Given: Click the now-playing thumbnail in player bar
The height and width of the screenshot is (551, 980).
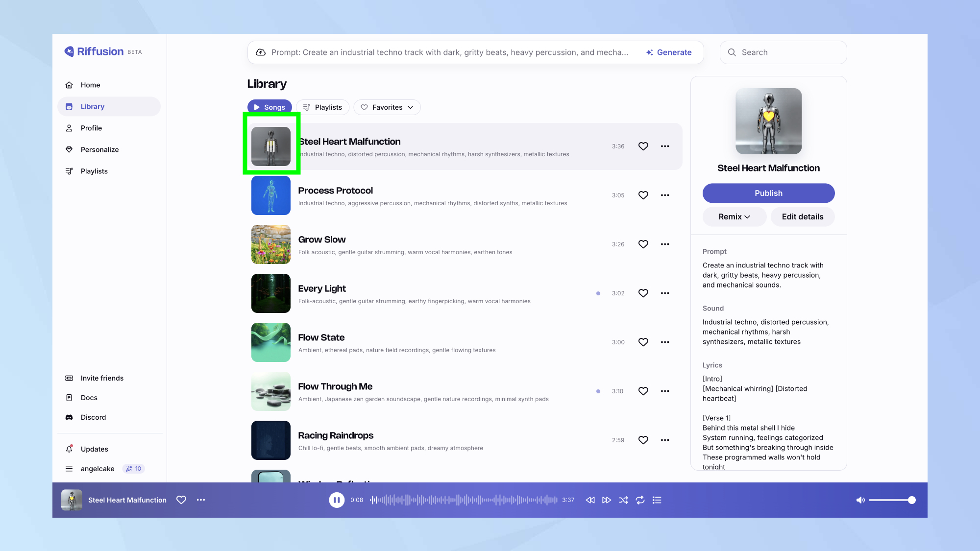Looking at the screenshot, I should (72, 500).
